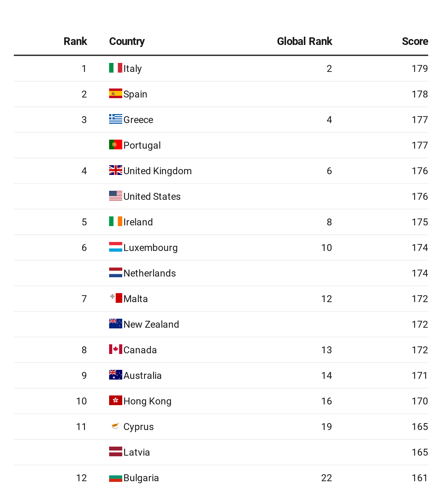Click the Canada flag icon
The image size is (442, 504).
tap(115, 349)
